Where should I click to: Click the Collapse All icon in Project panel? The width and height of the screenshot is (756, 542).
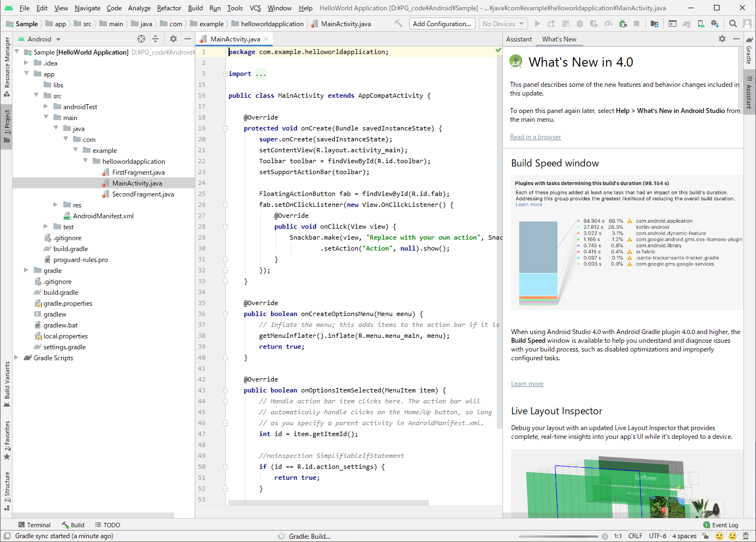[155, 39]
